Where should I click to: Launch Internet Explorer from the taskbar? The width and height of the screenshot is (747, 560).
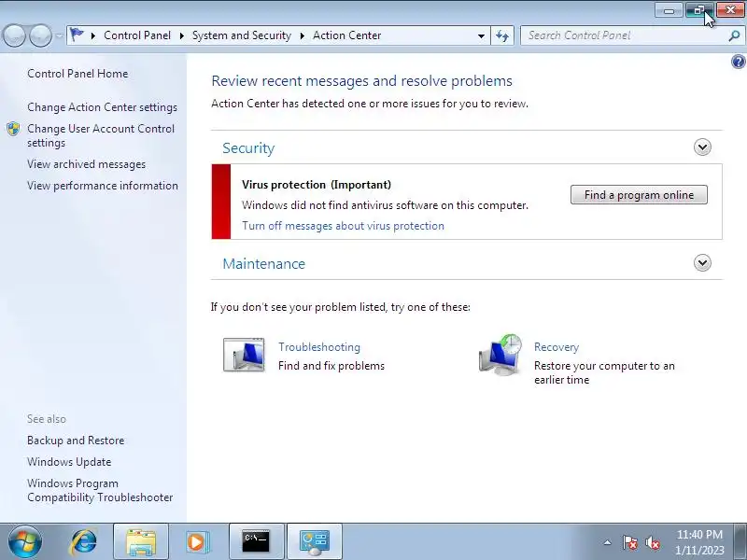point(83,542)
